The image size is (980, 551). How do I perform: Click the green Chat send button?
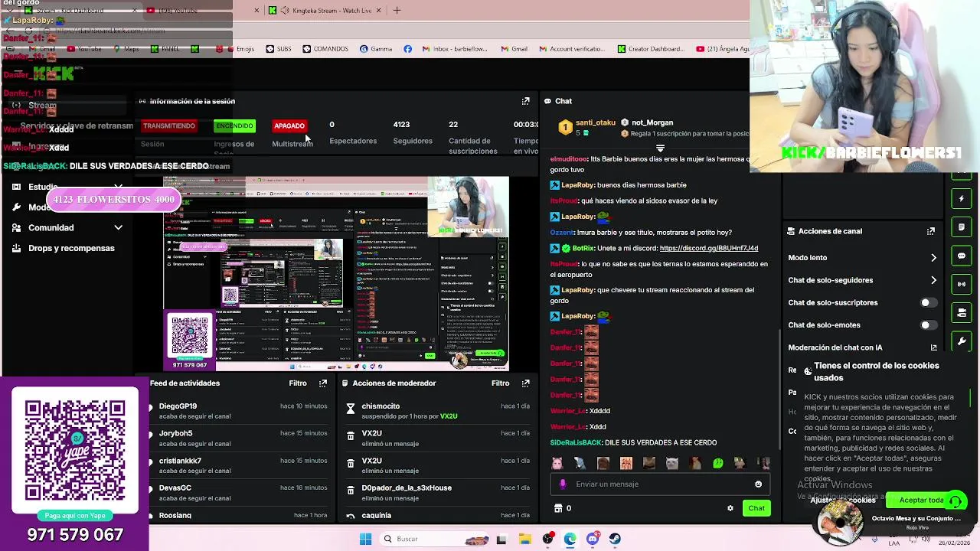756,508
